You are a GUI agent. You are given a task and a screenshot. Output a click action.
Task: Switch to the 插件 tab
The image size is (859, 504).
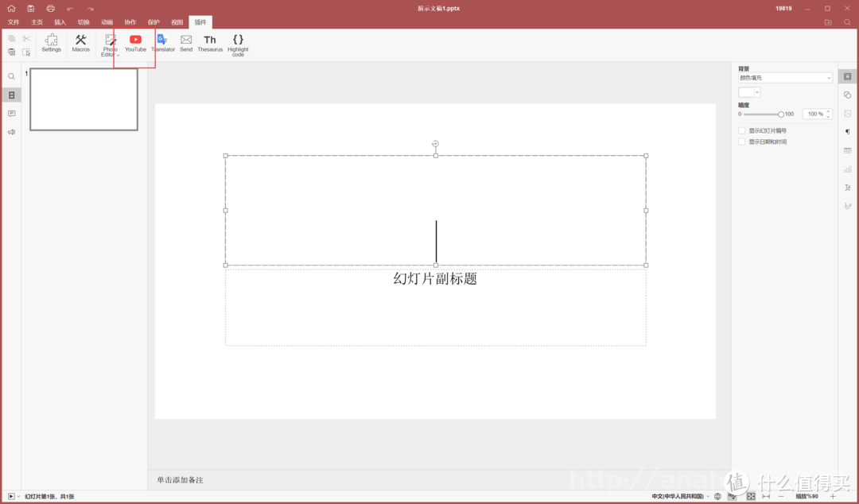tap(200, 22)
